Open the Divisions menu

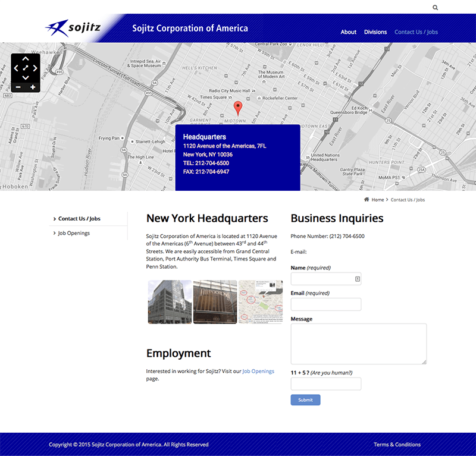[375, 32]
